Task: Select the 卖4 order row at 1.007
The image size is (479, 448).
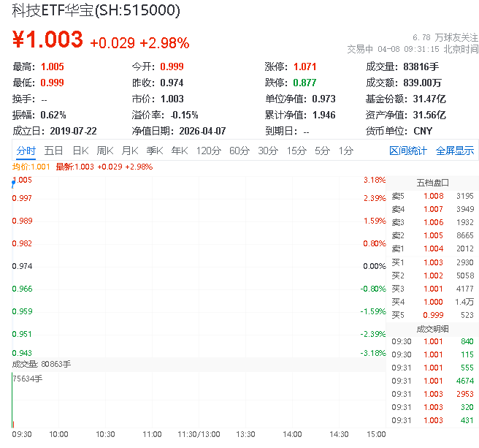Action: pos(432,209)
